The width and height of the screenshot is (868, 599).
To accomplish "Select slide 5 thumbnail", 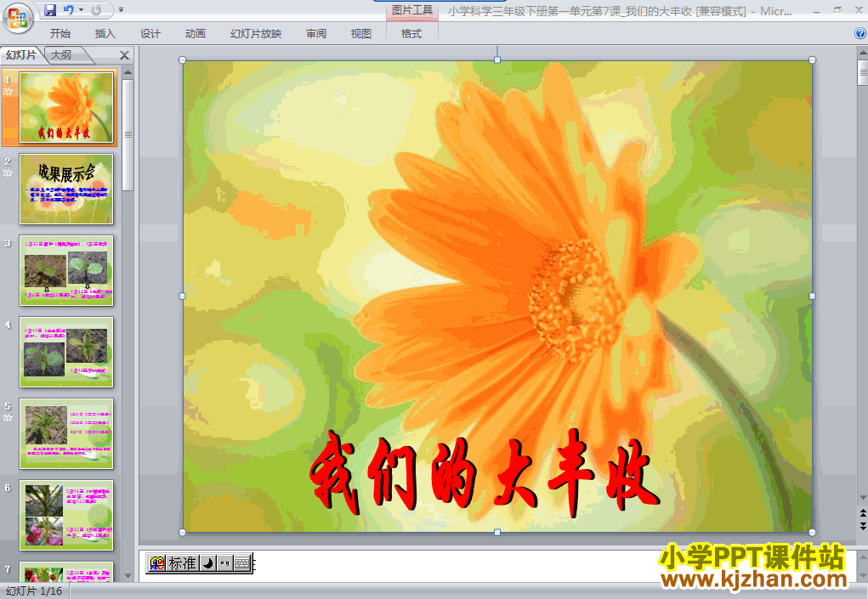I will click(66, 433).
